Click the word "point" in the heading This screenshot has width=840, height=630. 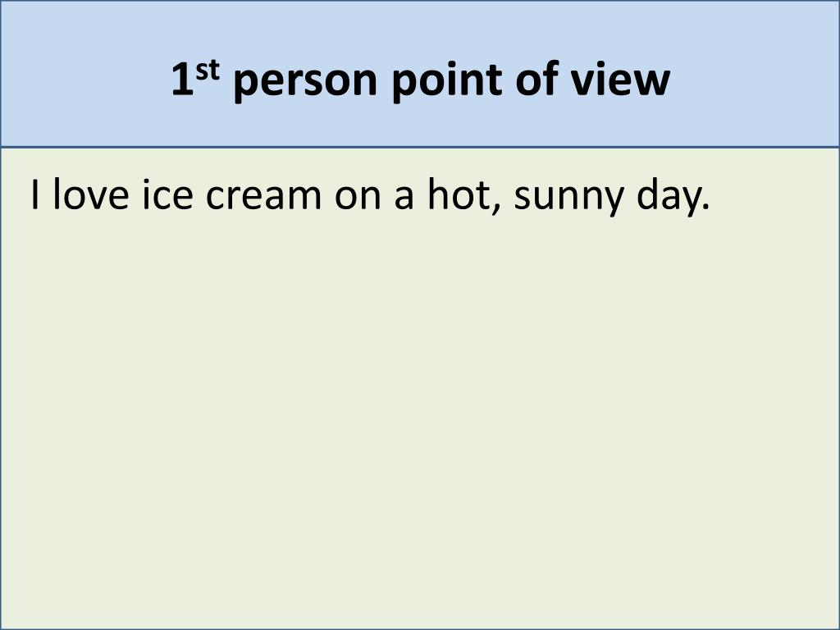[447, 82]
